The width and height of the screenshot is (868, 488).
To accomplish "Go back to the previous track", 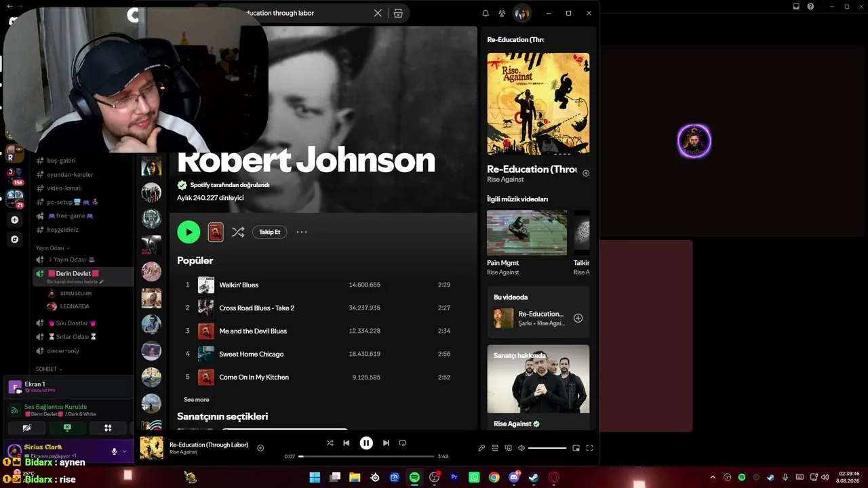I will [x=346, y=443].
